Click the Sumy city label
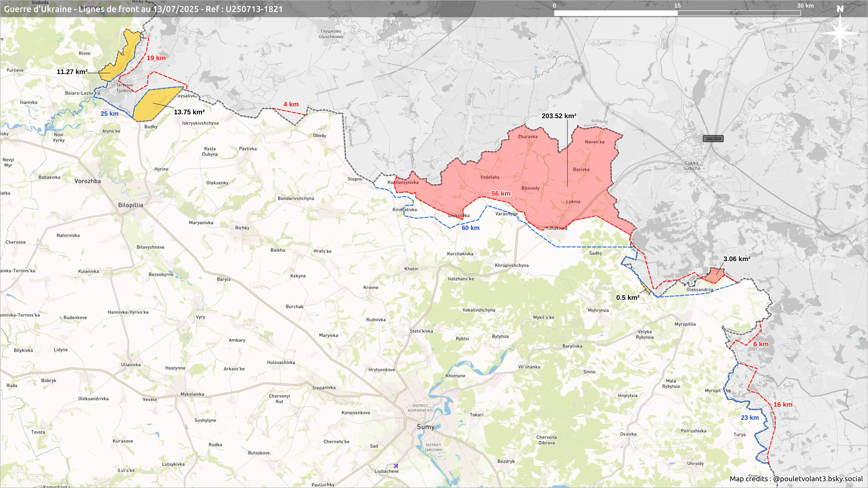Viewport: 868px width, 488px height. coord(425,427)
